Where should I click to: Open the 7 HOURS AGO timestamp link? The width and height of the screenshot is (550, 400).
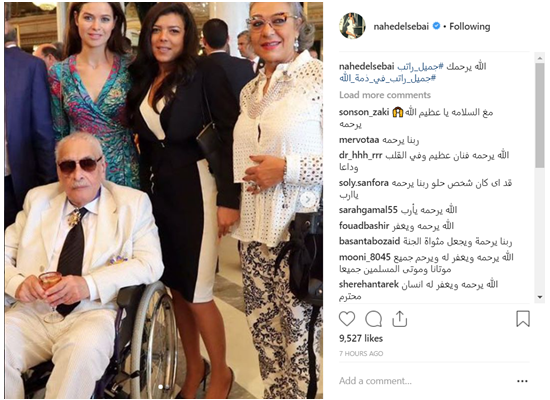[361, 354]
